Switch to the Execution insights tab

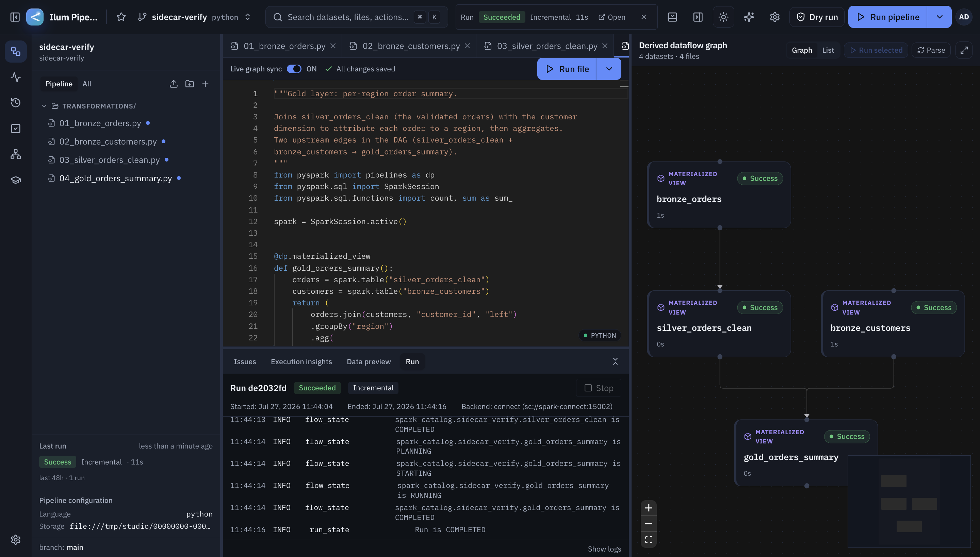[x=301, y=361]
